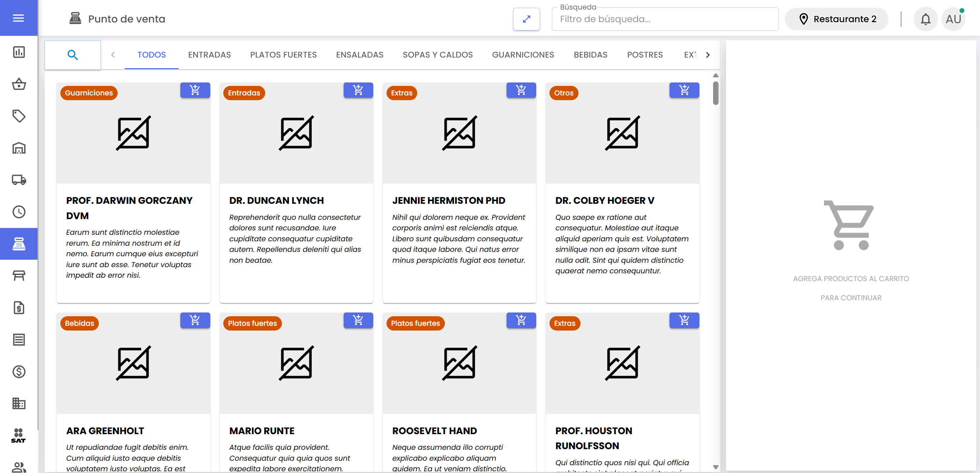
Task: Open the tables sidebar icon
Action: (x=19, y=276)
